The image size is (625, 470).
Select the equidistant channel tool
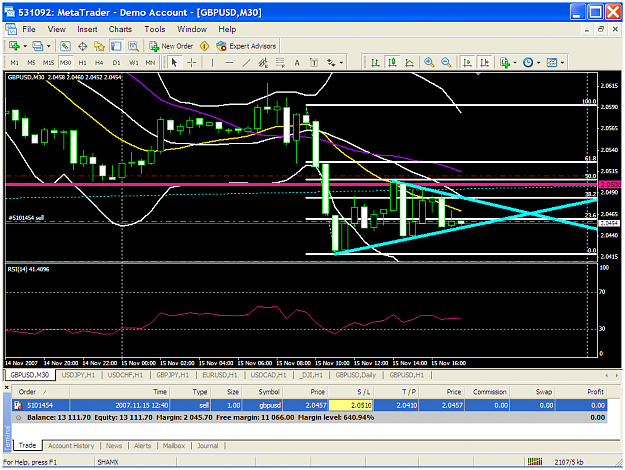tap(263, 63)
